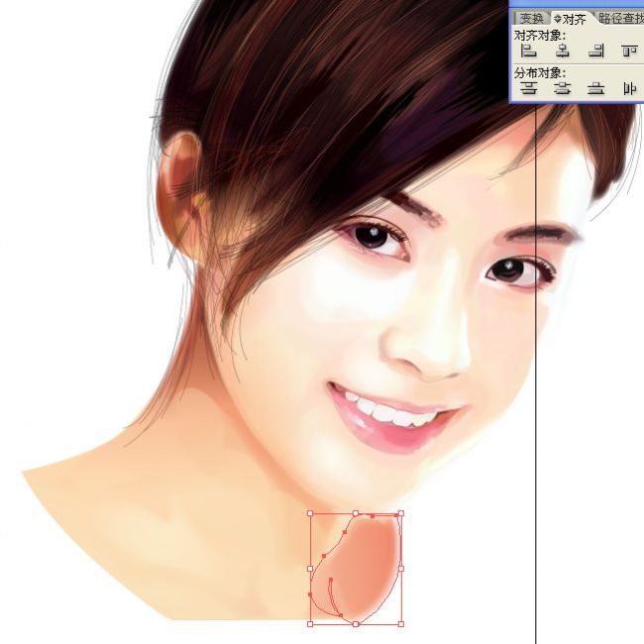
Task: Click the bottom-left bounding box handle
Action: 310,624
